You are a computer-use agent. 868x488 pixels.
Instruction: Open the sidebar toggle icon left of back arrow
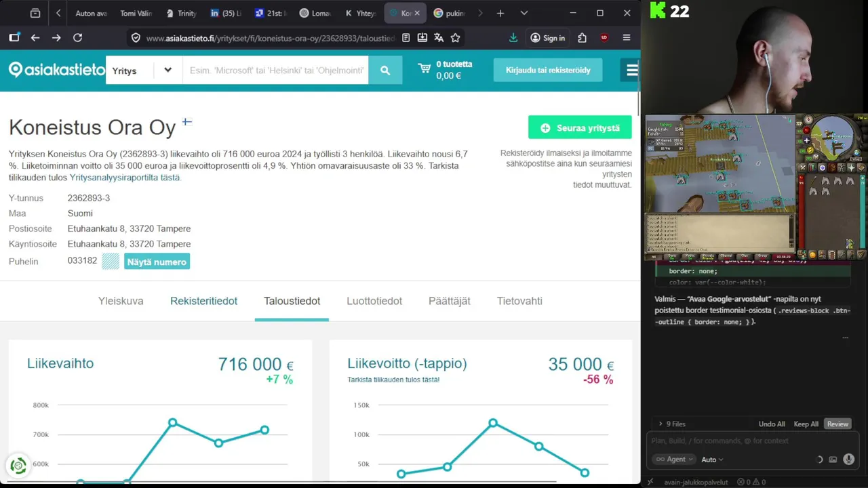pyautogui.click(x=14, y=38)
